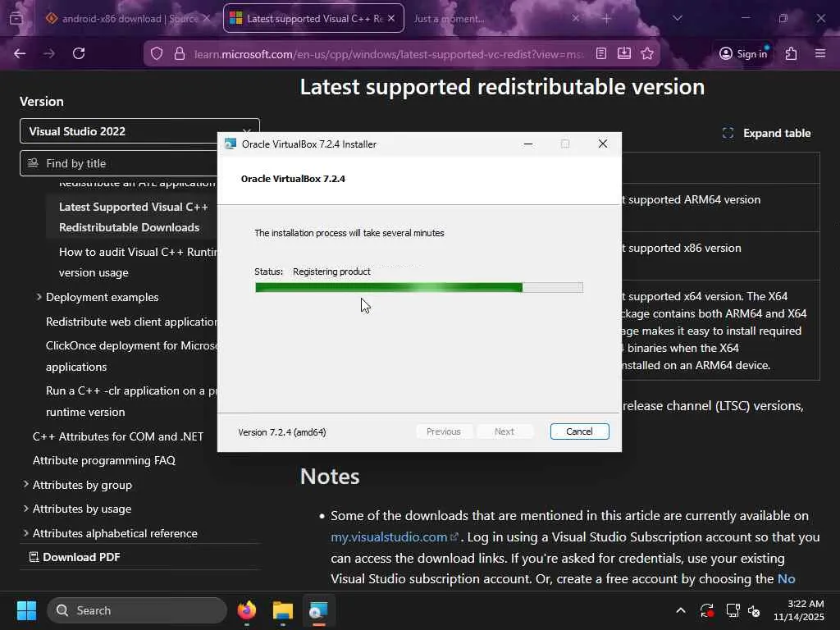The image size is (840, 630).
Task: Click the shield tracking protection icon
Action: pyautogui.click(x=157, y=53)
